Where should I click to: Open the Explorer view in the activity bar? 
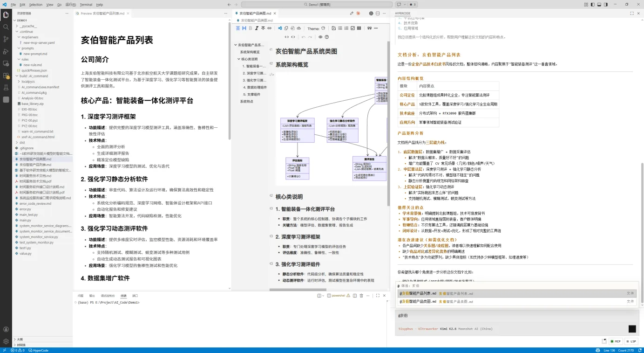pos(6,14)
